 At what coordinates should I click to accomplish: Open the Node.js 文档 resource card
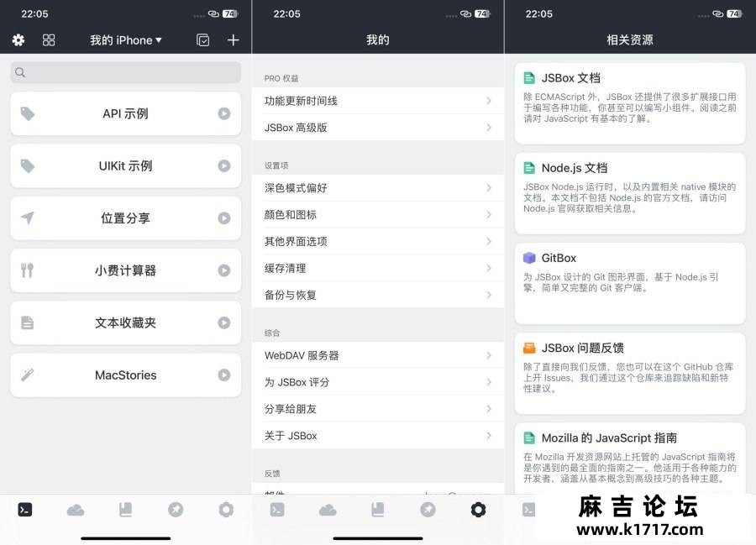tap(630, 194)
